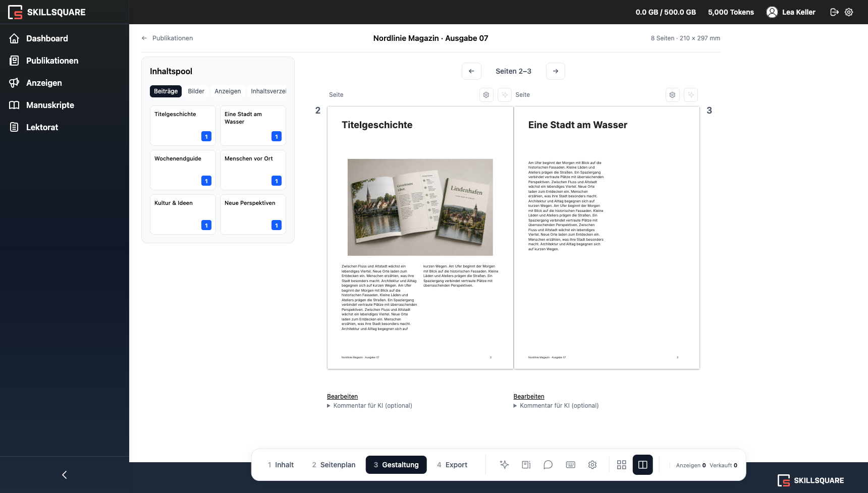Go to step 2 Seitenplan
The height and width of the screenshot is (493, 868).
[x=334, y=465]
